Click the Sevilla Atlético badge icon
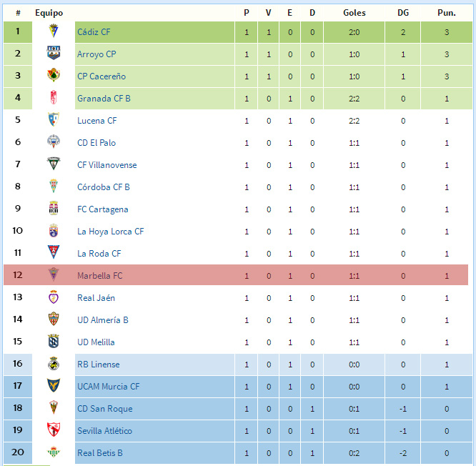This screenshot has width=476, height=466. coord(54,430)
